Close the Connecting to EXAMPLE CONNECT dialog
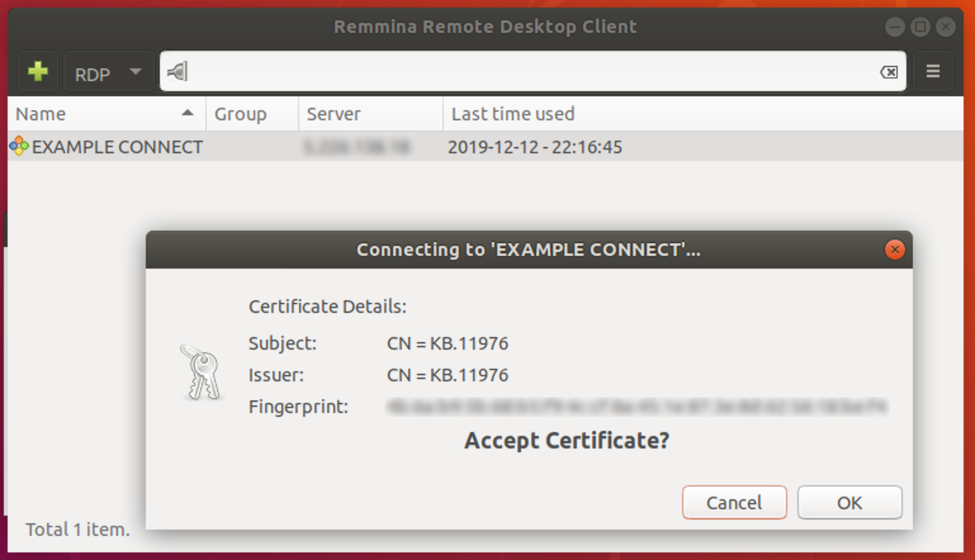 coord(894,250)
